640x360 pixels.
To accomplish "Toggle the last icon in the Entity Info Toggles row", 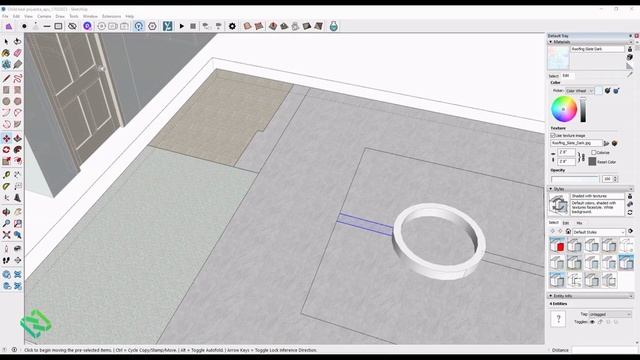I will (x=616, y=322).
